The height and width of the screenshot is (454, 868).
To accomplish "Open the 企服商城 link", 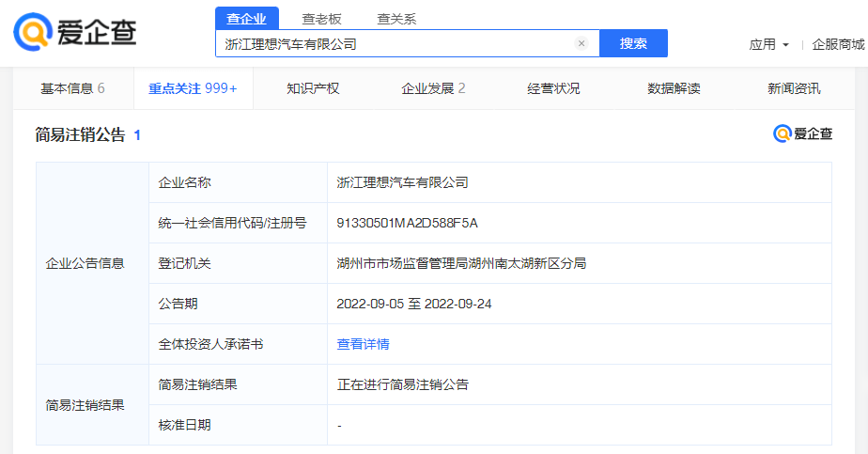I will pyautogui.click(x=838, y=44).
